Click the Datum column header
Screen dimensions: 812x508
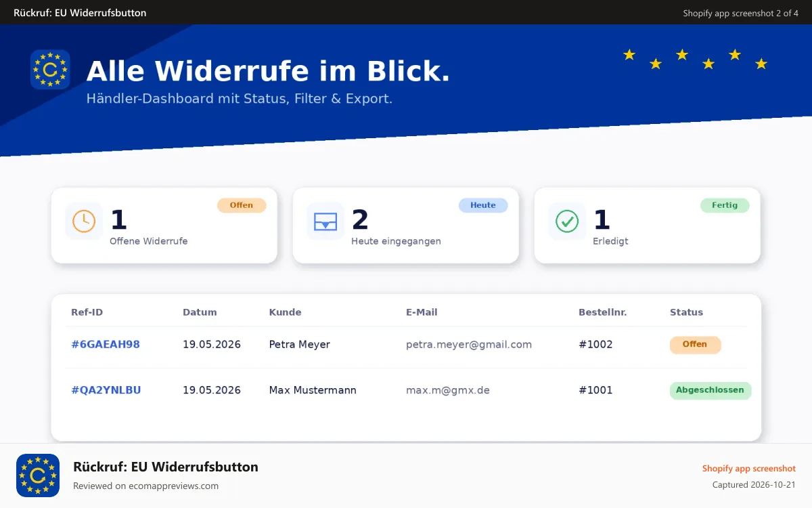tap(200, 312)
